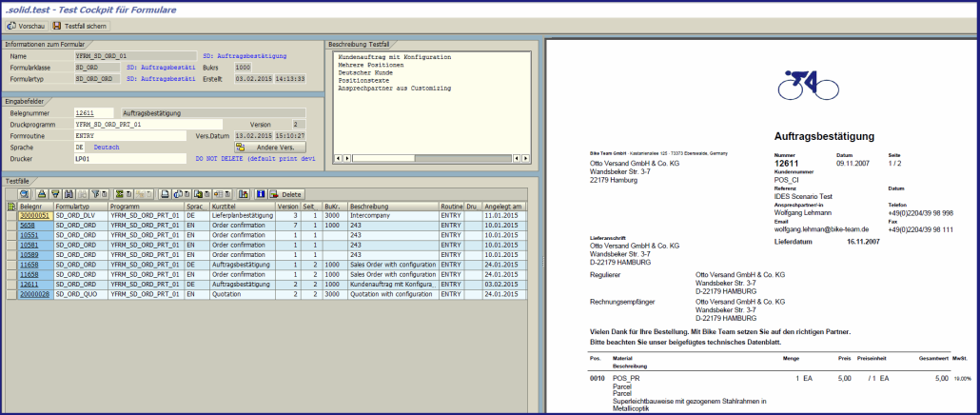Image resolution: width=980 pixels, height=415 pixels.
Task: Click the Belegnummer input field
Action: tap(95, 112)
